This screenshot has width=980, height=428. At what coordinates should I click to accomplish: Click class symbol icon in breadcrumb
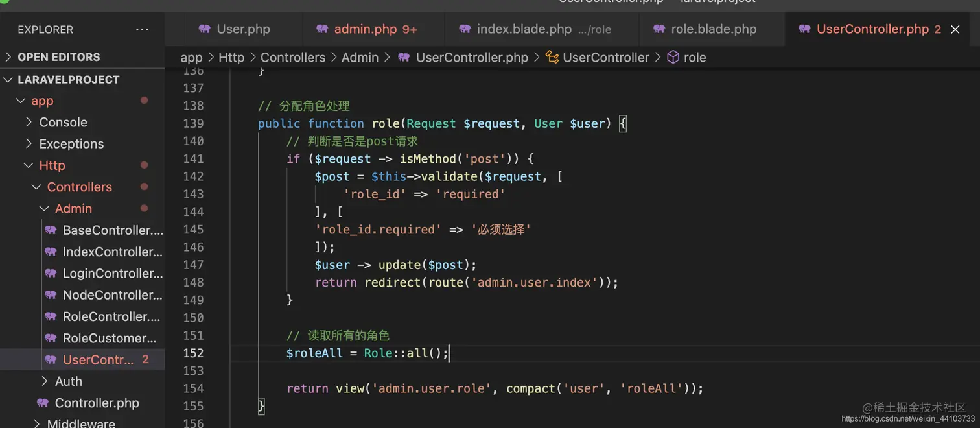(552, 57)
